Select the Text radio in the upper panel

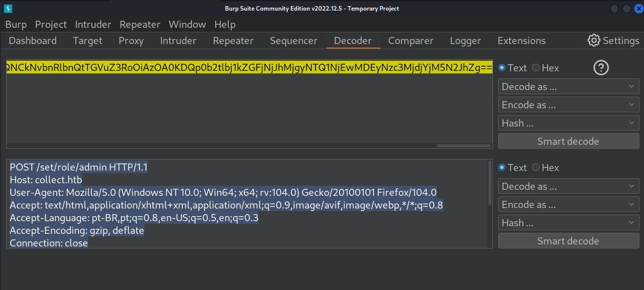point(512,68)
